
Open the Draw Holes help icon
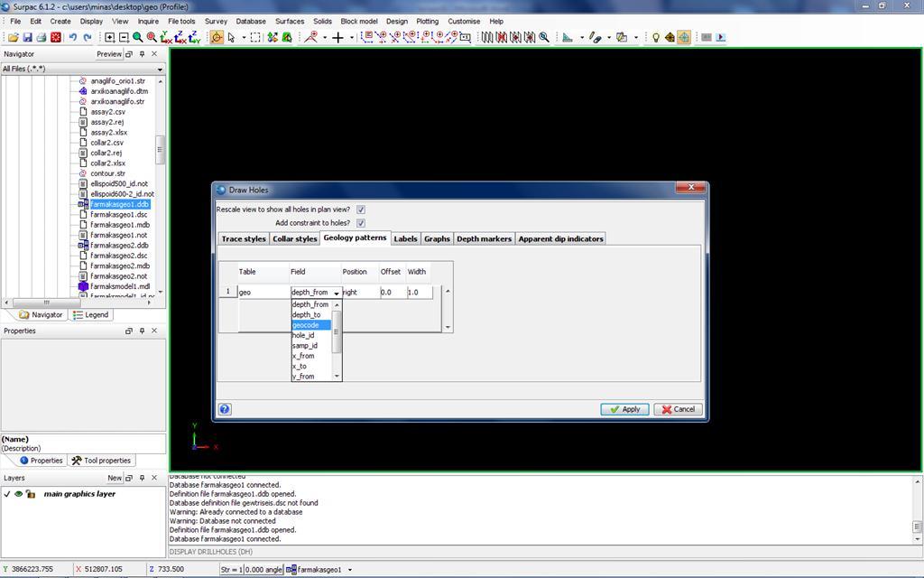[x=225, y=409]
